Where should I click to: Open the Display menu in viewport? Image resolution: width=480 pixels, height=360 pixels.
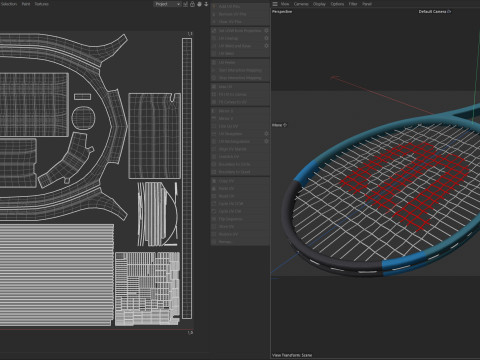click(319, 4)
